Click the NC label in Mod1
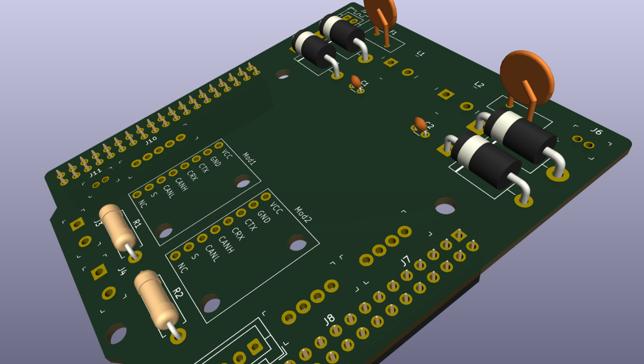This screenshot has height=364, width=644. point(143,204)
